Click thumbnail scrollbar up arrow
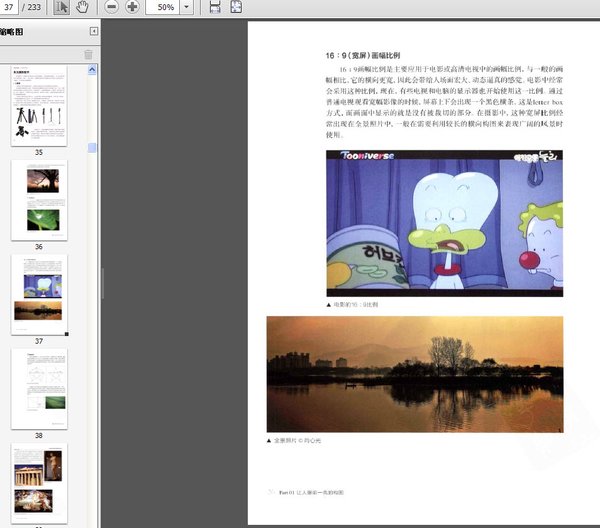Screen dimensions: 600x528 (x=92, y=70)
